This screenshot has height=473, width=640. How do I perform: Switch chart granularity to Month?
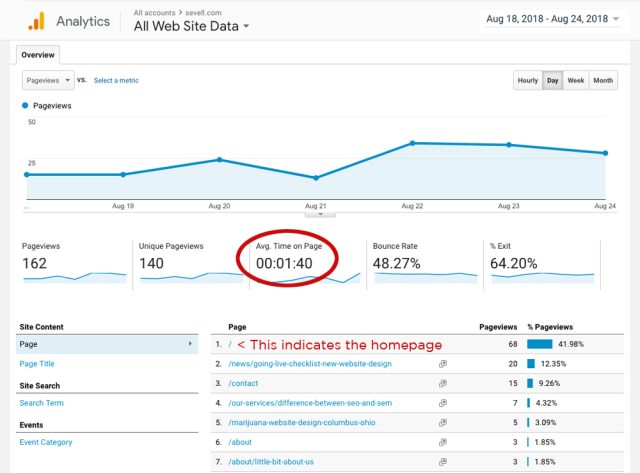tap(603, 80)
